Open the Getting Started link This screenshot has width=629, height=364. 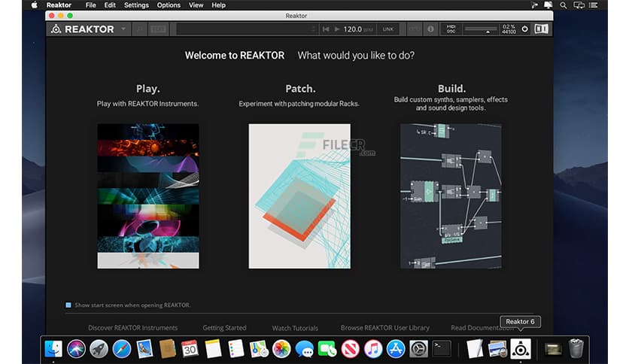click(x=224, y=327)
